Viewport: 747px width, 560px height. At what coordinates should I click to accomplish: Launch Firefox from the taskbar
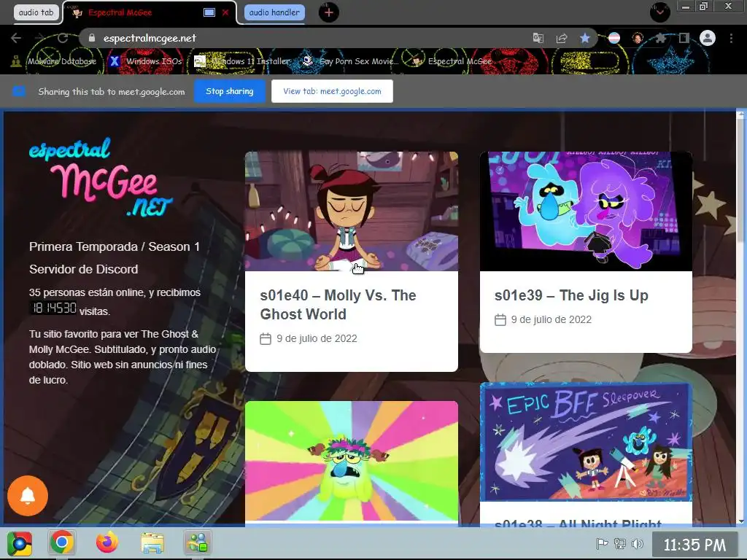click(107, 542)
